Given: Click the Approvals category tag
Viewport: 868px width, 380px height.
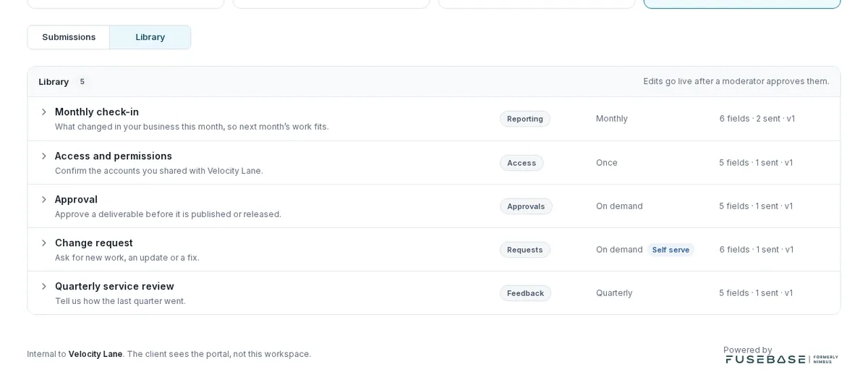Looking at the screenshot, I should 526,206.
